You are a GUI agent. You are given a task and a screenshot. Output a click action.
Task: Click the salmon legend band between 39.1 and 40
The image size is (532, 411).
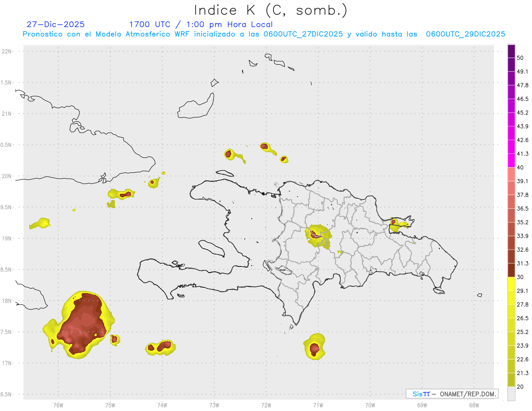pyautogui.click(x=511, y=174)
